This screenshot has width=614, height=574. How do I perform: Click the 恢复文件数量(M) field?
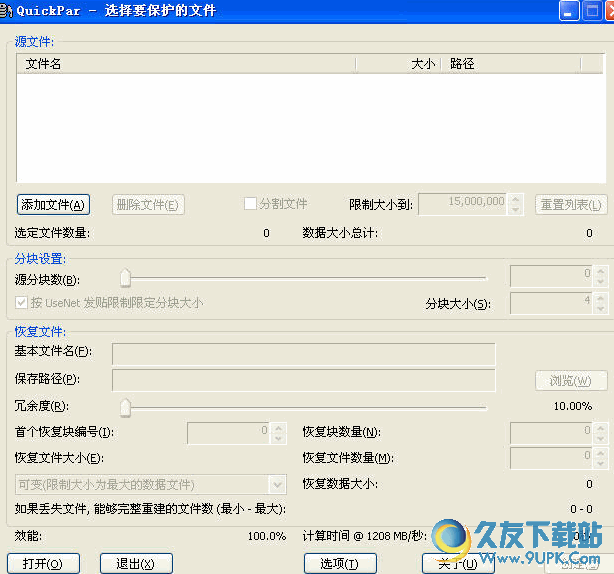pyautogui.click(x=551, y=458)
